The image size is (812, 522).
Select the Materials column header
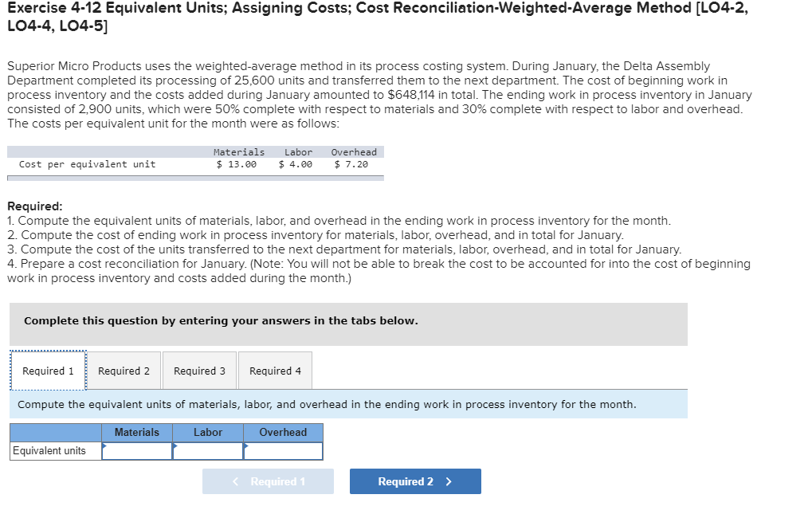click(x=137, y=432)
